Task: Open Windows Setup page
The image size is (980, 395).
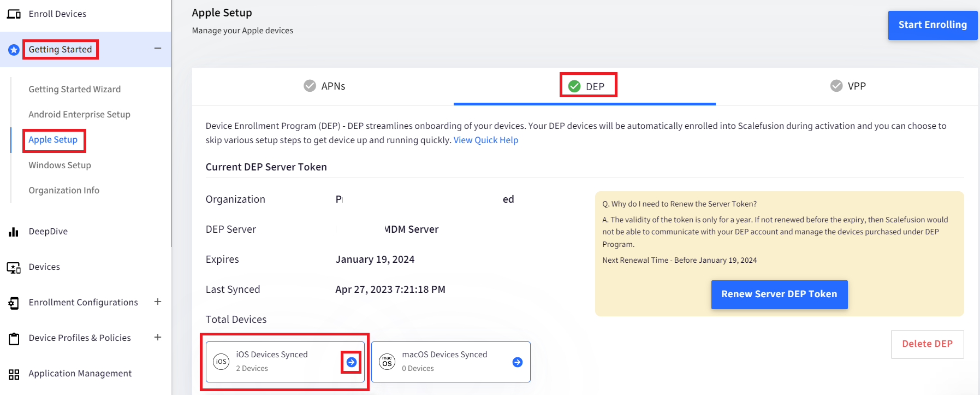Action: [60, 165]
